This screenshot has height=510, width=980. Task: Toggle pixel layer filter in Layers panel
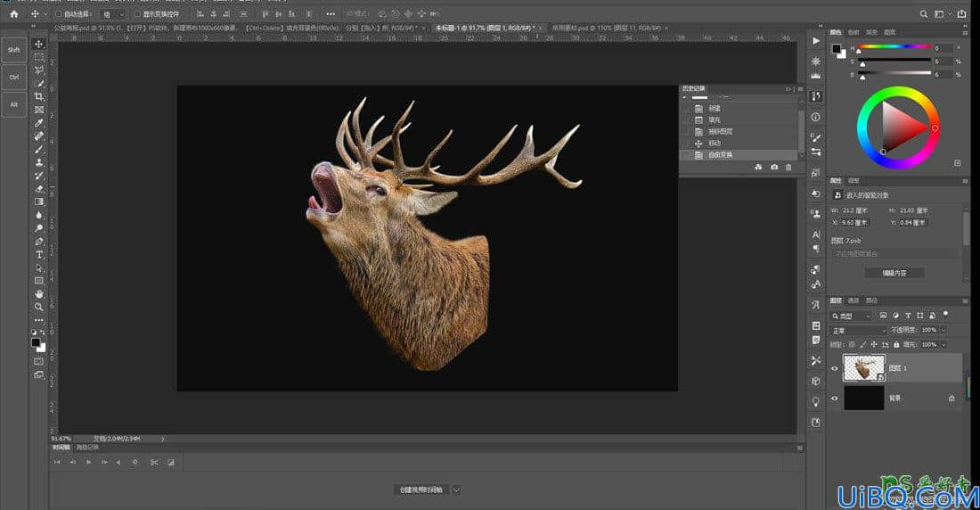(x=883, y=316)
